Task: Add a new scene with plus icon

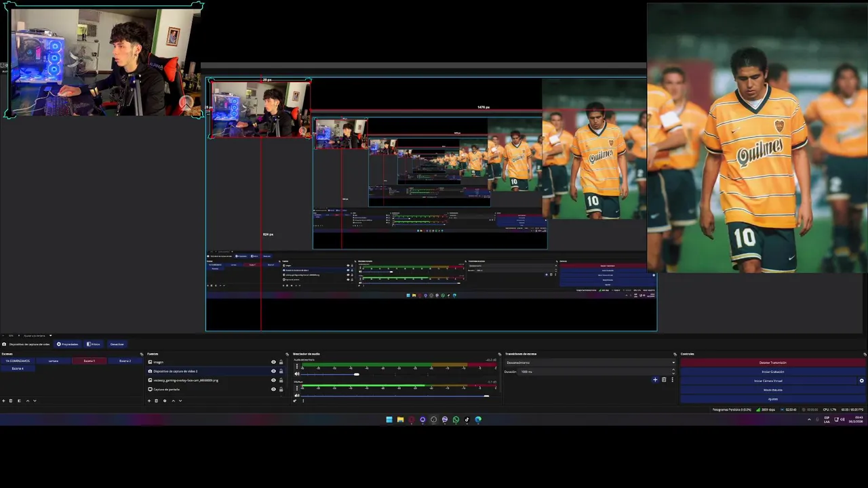Action: [x=3, y=401]
